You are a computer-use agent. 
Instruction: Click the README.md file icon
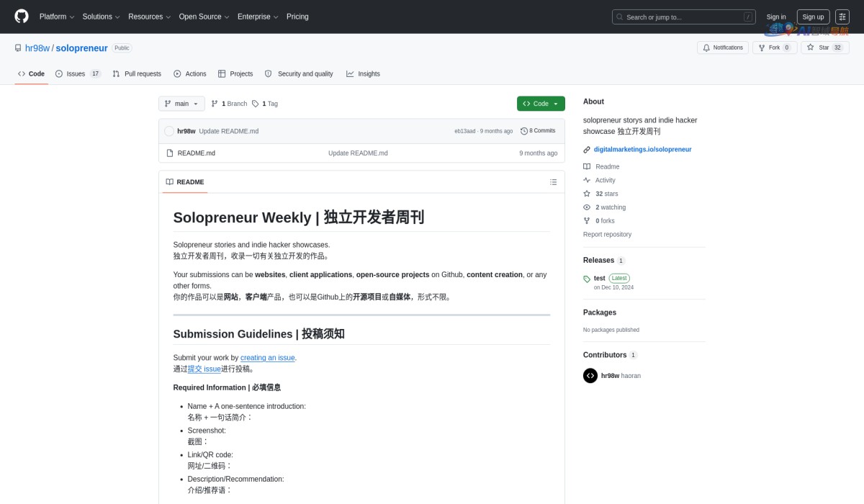click(x=170, y=153)
